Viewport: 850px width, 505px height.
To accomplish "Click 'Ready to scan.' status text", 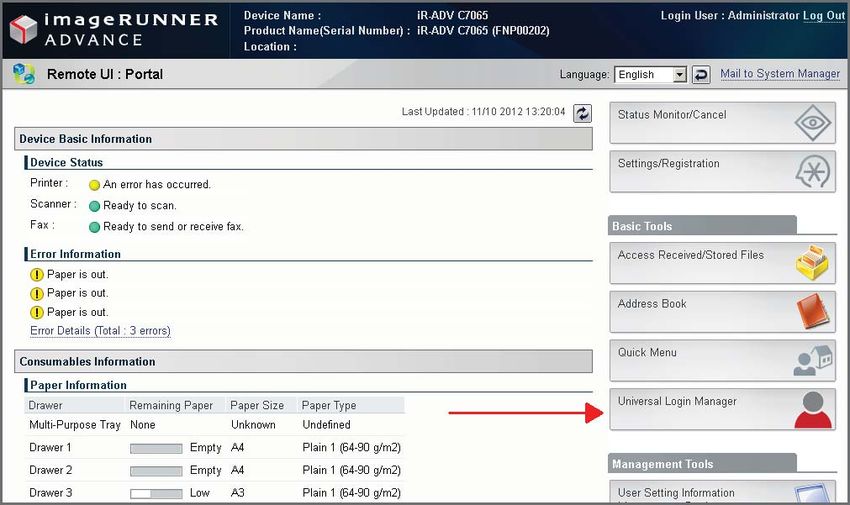I will (x=140, y=206).
